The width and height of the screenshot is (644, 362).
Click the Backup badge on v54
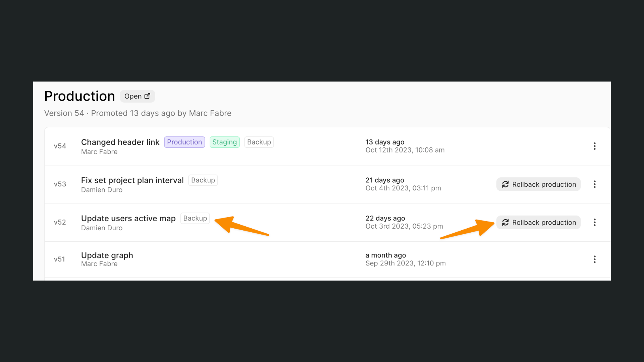pos(259,142)
